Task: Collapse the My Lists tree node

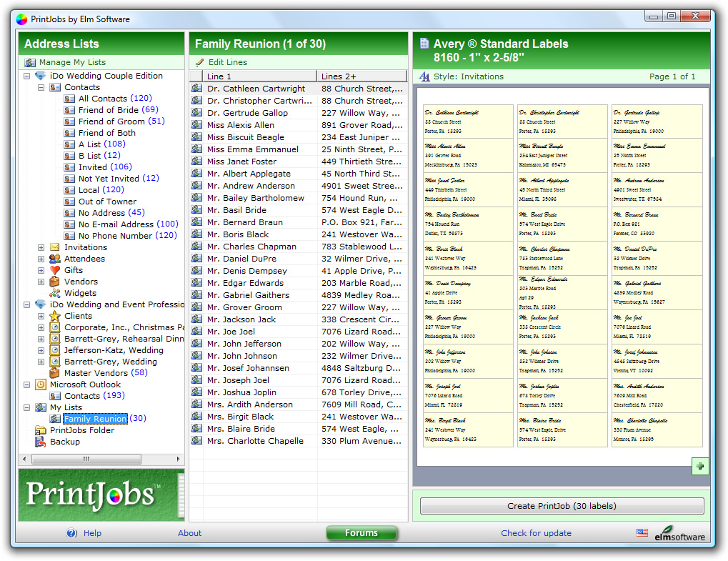Action: (27, 407)
